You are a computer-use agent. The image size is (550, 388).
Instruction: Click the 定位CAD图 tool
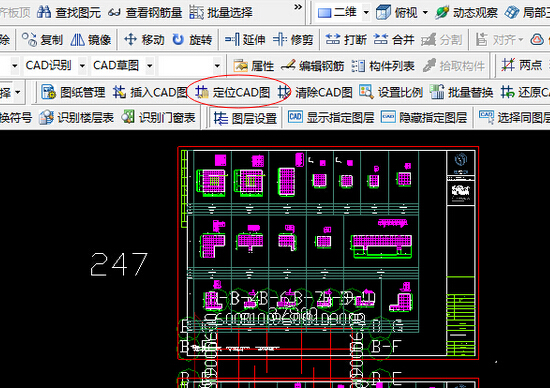(x=233, y=92)
